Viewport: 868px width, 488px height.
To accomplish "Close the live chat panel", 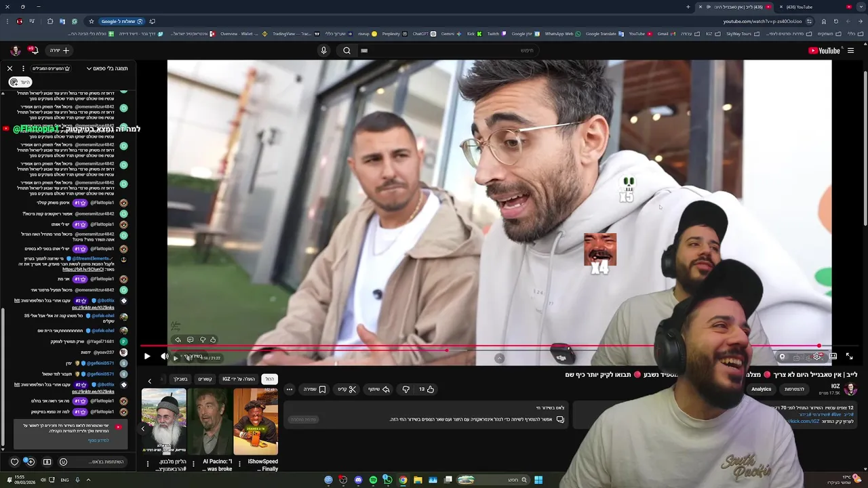I will 9,68.
